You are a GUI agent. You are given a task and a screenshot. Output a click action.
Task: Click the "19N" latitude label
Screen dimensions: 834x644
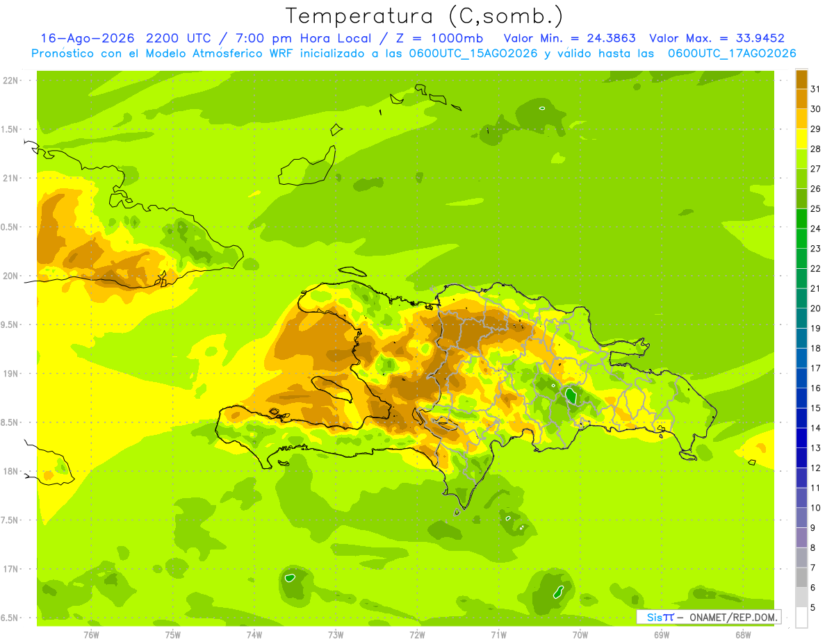[10, 374]
